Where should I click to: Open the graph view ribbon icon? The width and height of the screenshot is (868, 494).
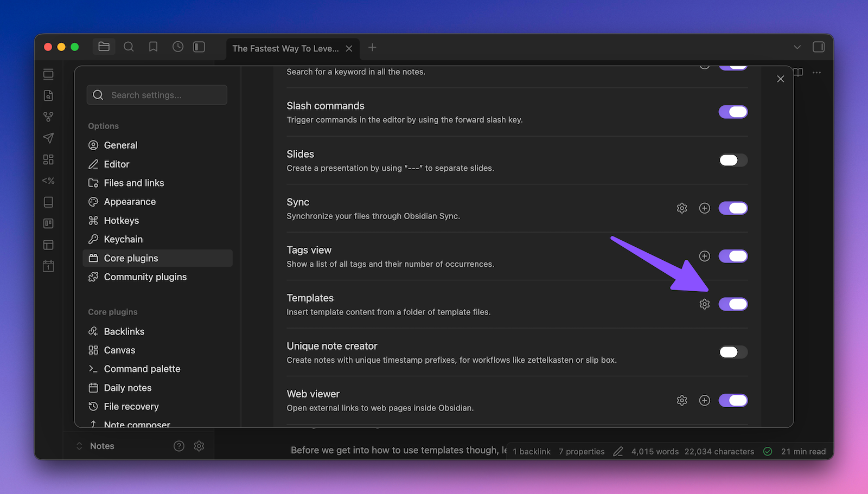tap(48, 117)
